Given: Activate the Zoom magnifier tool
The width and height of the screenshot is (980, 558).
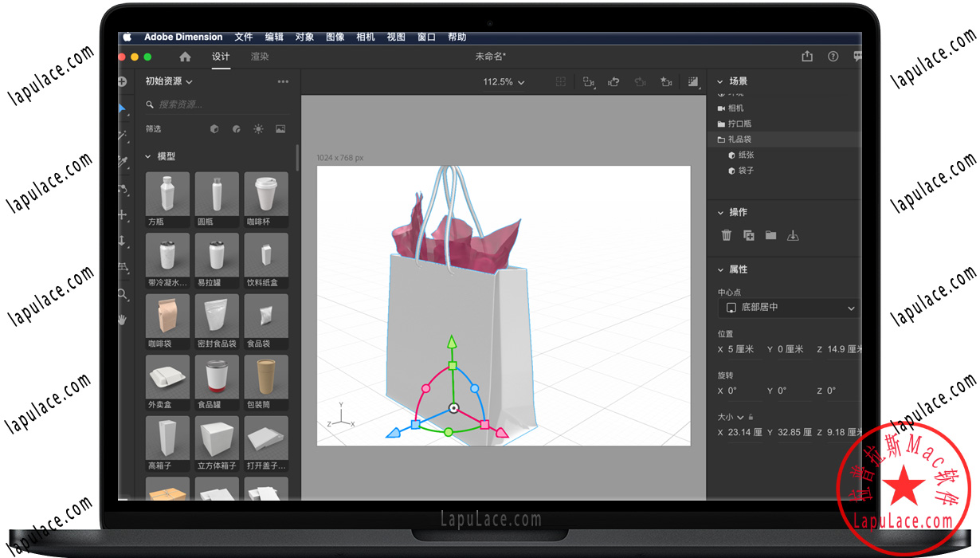Looking at the screenshot, I should click(x=121, y=293).
